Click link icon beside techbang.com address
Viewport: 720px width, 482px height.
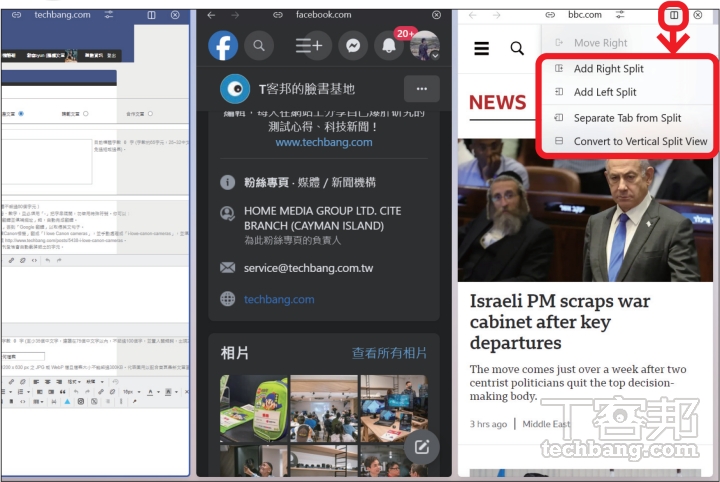pos(17,15)
